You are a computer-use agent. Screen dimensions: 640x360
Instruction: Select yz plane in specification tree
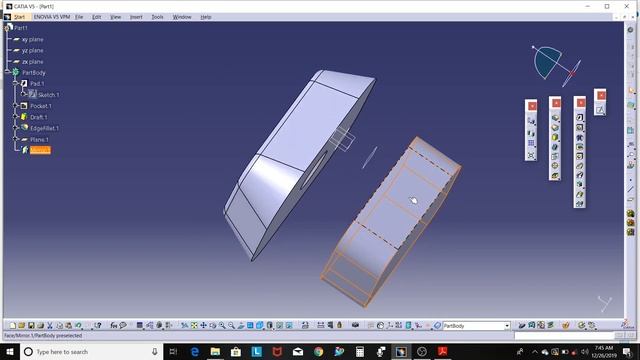tap(32, 51)
